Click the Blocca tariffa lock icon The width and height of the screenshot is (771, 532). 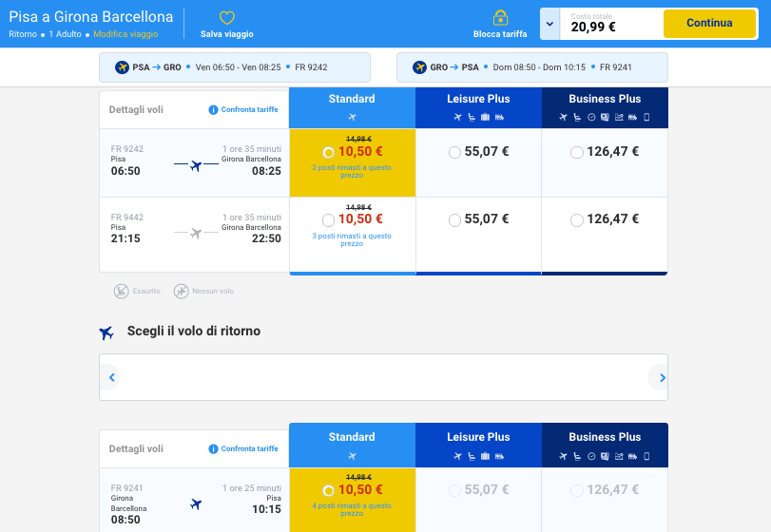pyautogui.click(x=500, y=18)
